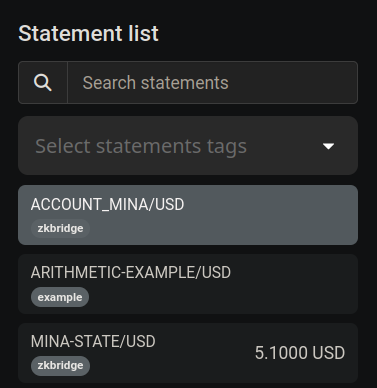Click the magnifying glass search icon
Screen dimensions: 377x388
click(x=43, y=82)
